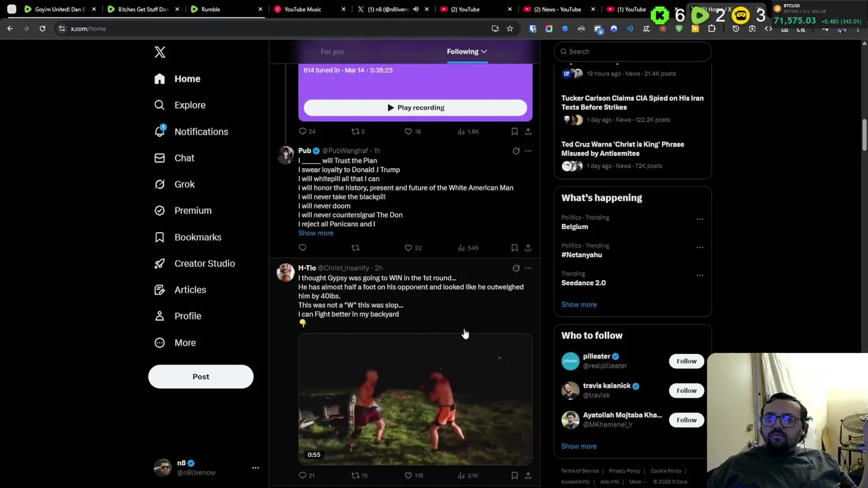Show more in Who to follow
This screenshot has height=488, width=868.
578,447
